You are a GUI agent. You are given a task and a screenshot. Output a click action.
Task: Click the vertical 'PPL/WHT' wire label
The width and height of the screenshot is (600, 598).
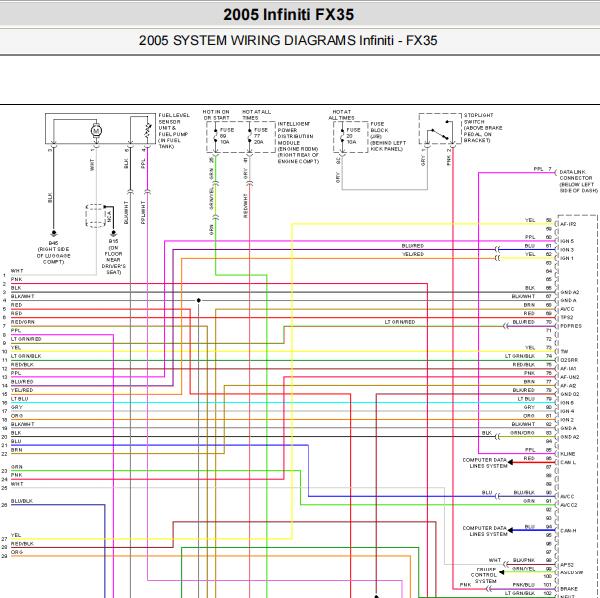click(143, 212)
